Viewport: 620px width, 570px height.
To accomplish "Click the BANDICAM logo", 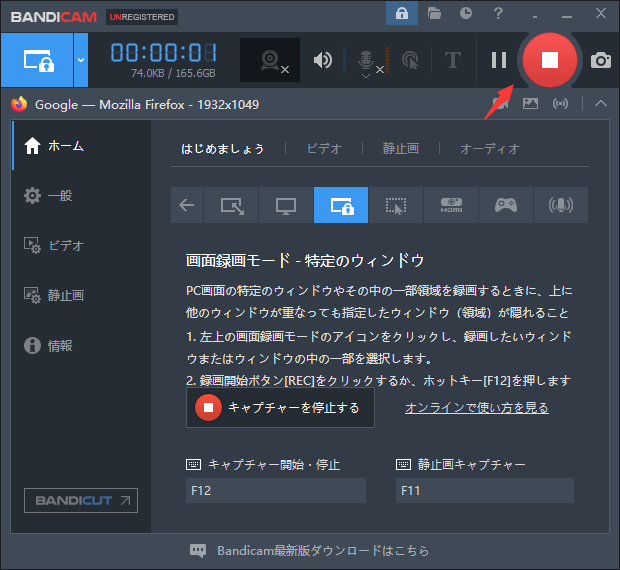I will tap(54, 17).
